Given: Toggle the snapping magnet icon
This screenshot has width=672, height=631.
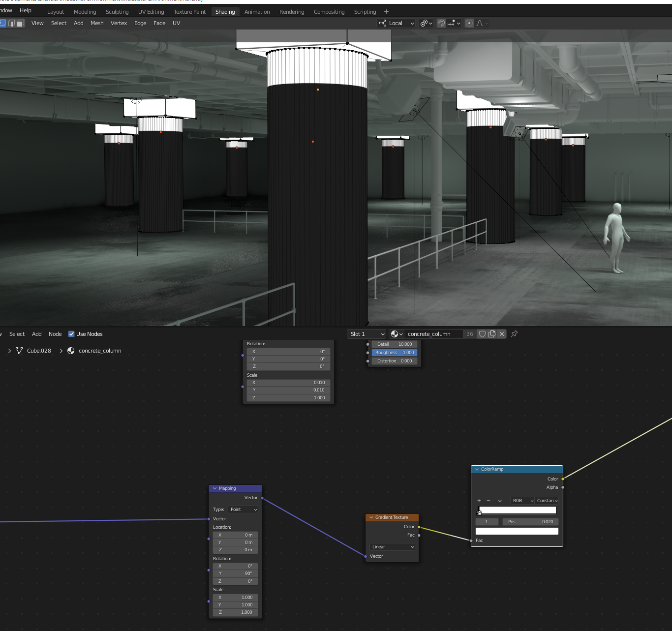Looking at the screenshot, I should pyautogui.click(x=441, y=23).
